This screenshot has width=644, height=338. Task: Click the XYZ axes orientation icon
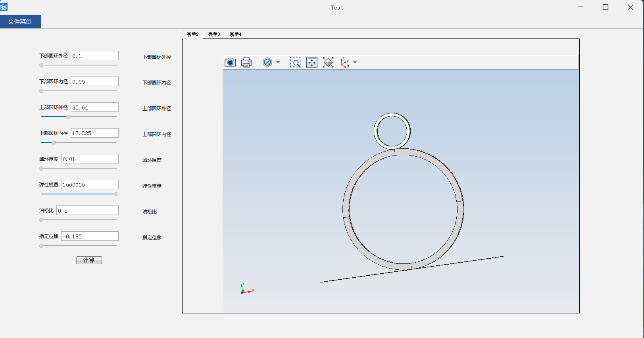345,62
